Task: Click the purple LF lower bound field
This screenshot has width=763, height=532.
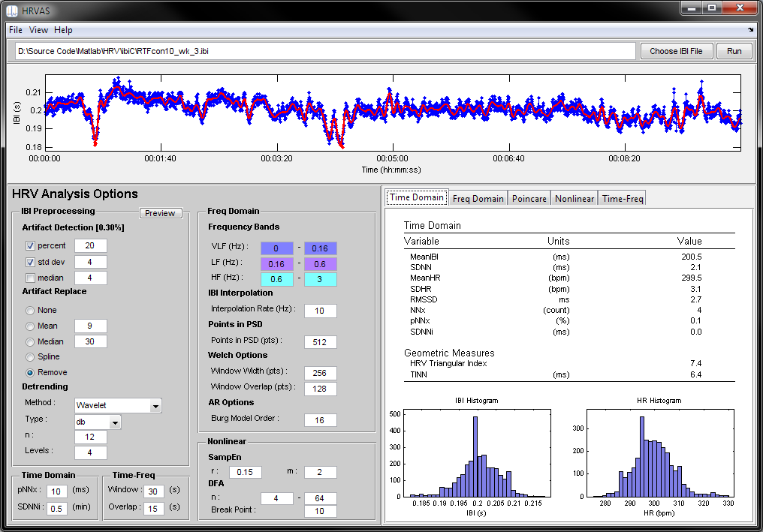Action: click(x=276, y=264)
